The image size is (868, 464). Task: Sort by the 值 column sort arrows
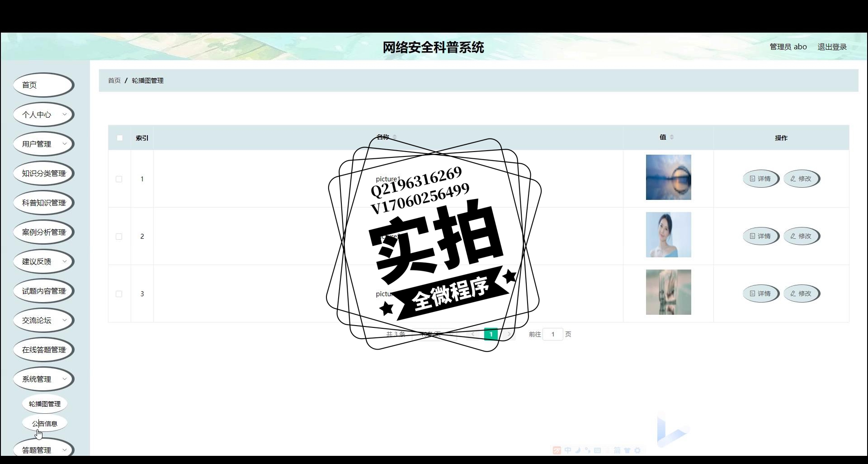pyautogui.click(x=672, y=137)
